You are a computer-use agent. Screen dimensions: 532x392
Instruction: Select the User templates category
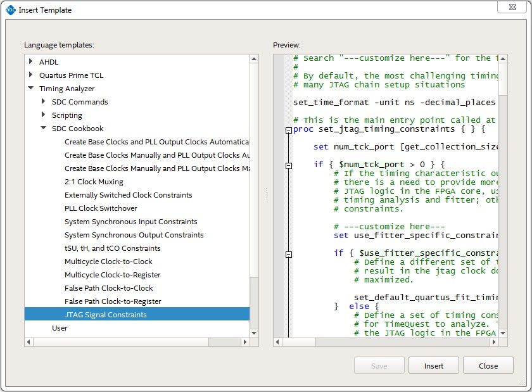point(60,327)
